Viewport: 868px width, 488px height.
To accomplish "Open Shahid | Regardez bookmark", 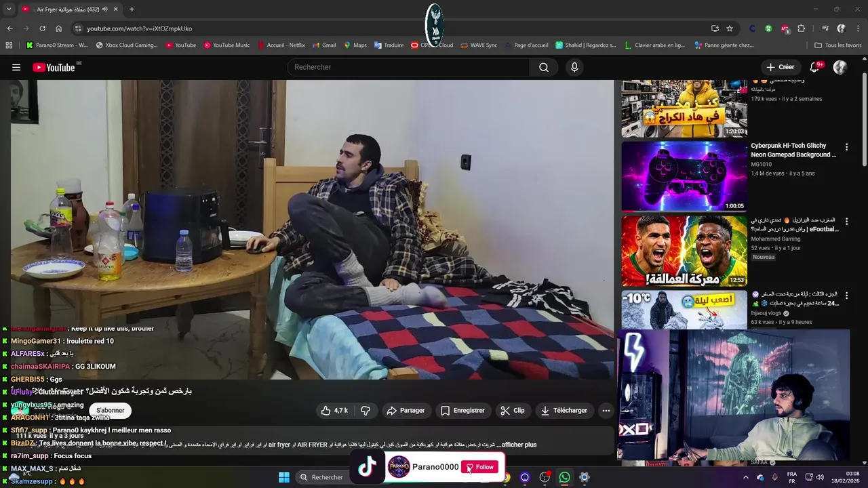I will click(585, 45).
